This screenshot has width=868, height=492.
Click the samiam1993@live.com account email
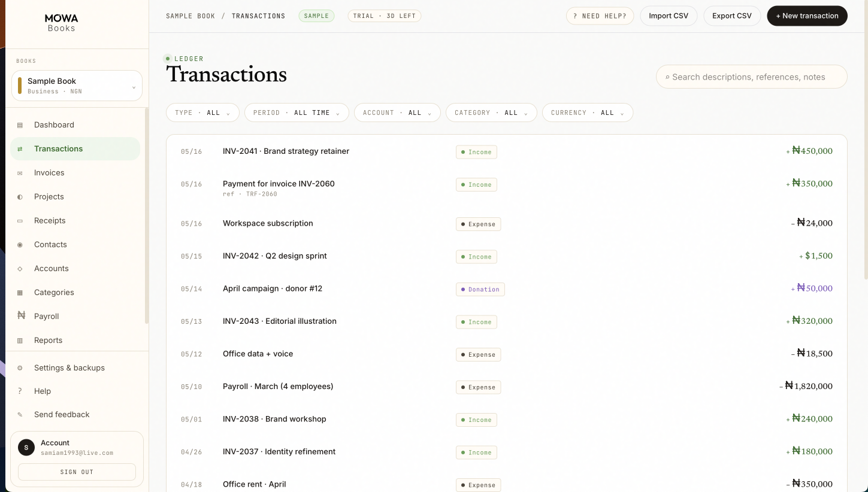coord(77,453)
